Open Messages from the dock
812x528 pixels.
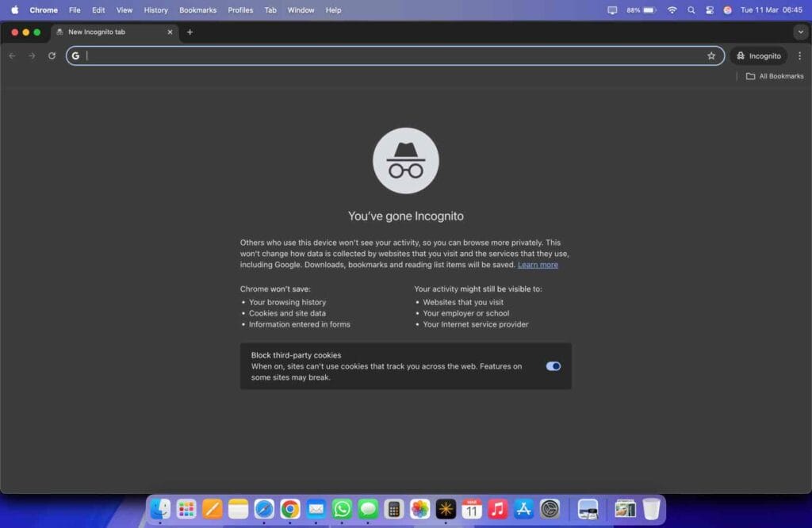tap(368, 509)
